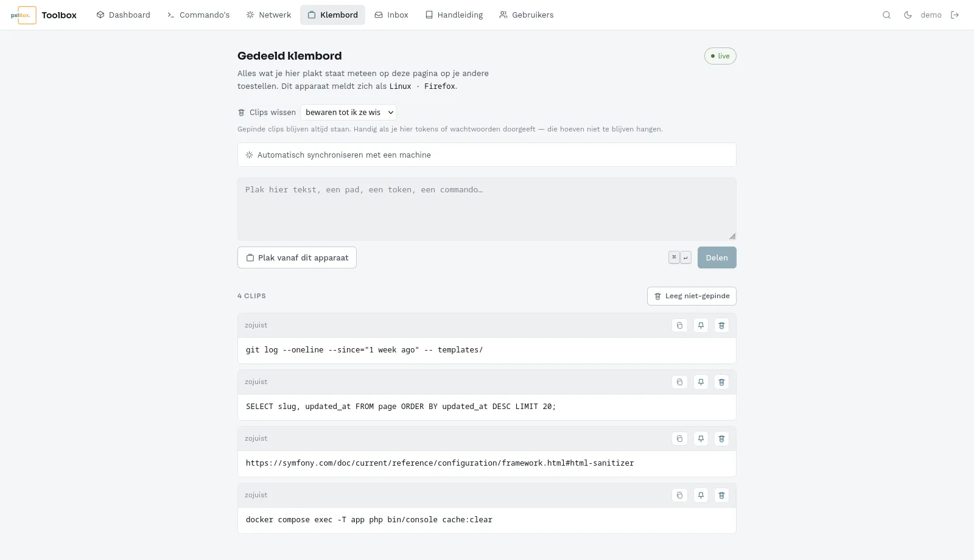Click the Leeg niet-gepinde button
This screenshot has height=560, width=974.
[x=692, y=296]
